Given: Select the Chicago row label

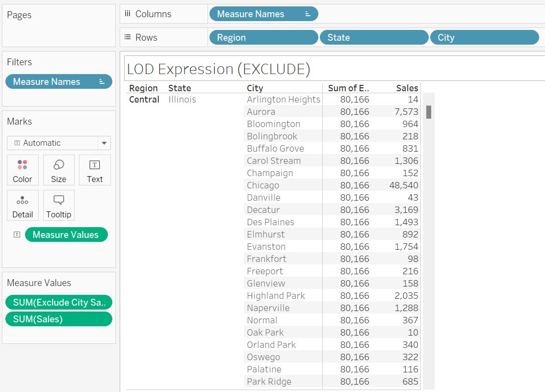Looking at the screenshot, I should click(263, 185).
